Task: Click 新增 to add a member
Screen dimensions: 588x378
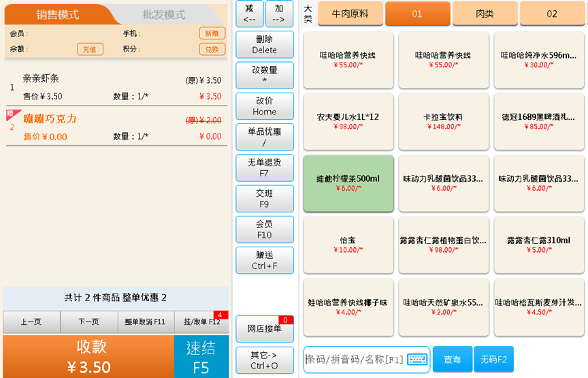Action: tap(212, 33)
